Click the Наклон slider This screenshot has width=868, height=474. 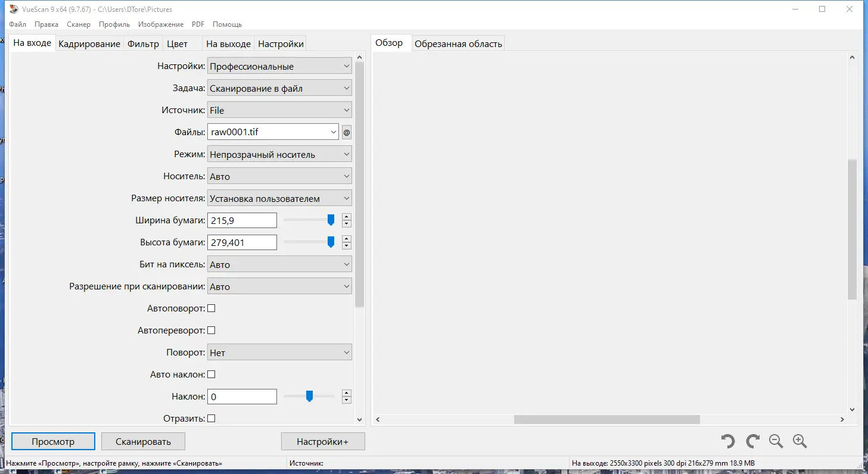309,397
